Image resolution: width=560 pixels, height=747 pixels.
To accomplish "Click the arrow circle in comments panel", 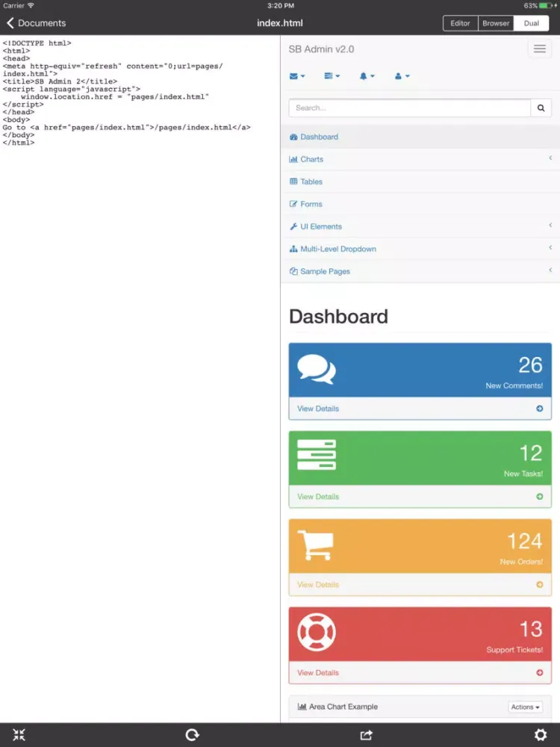I will pyautogui.click(x=540, y=409).
